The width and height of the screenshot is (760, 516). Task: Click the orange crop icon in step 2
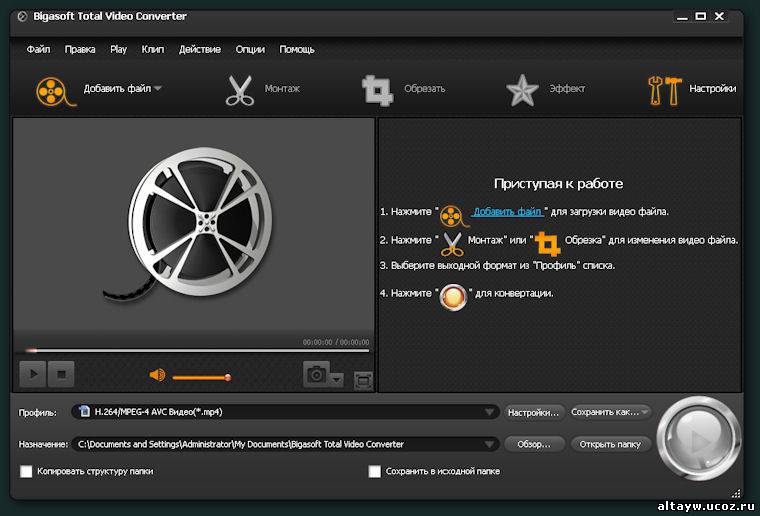pyautogui.click(x=548, y=244)
